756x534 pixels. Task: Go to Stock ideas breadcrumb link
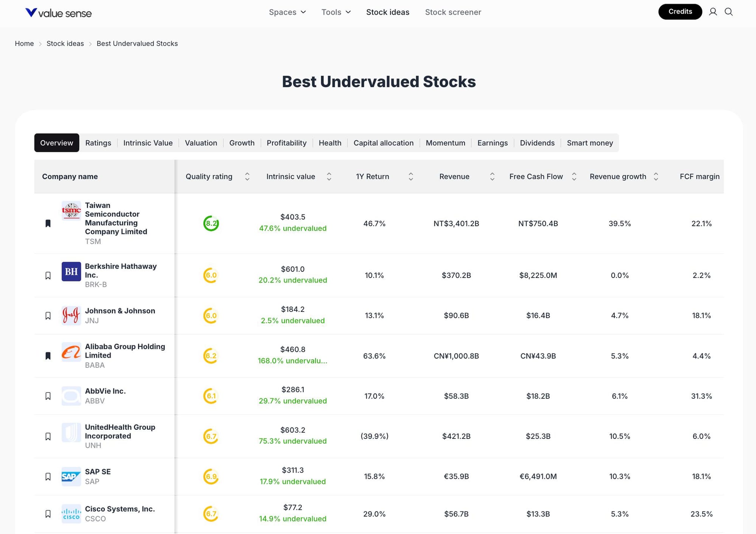(65, 43)
